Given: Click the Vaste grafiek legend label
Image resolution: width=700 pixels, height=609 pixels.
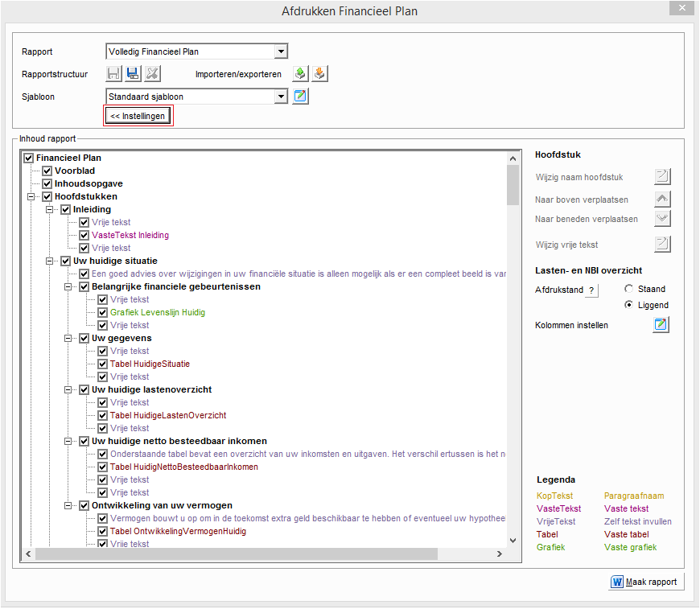Looking at the screenshot, I should pos(630,547).
